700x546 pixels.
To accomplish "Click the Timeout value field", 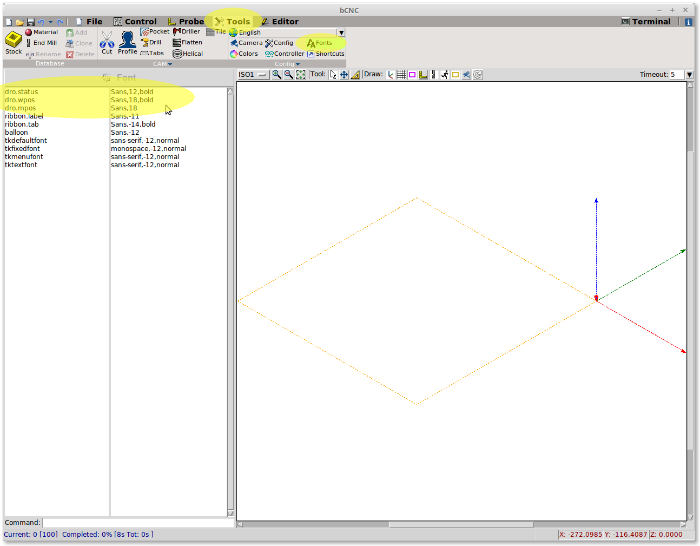I will (x=677, y=75).
